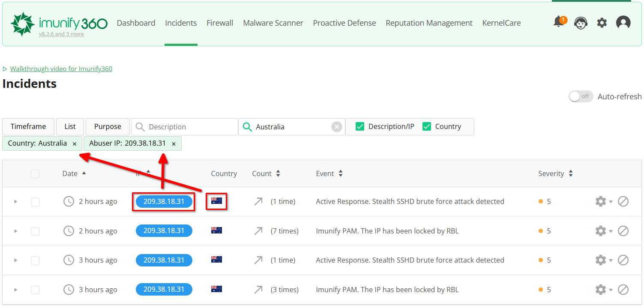Open the Timeframe filter dropdown
Viewport: 644px width, 308px height.
click(x=28, y=127)
